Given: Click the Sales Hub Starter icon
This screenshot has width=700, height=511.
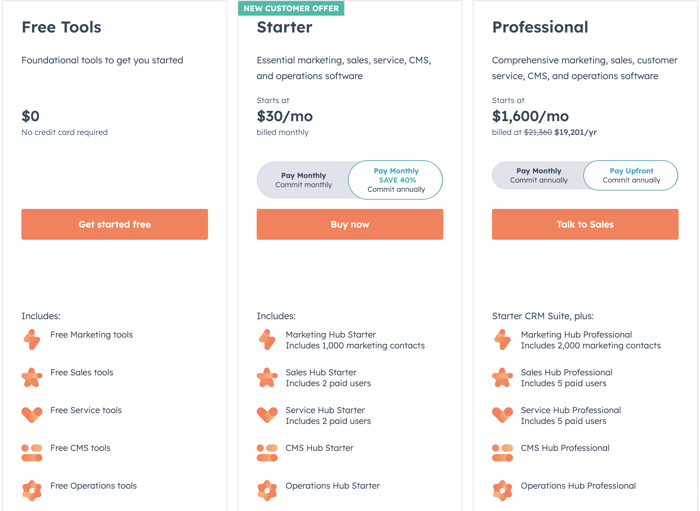Looking at the screenshot, I should click(x=267, y=377).
